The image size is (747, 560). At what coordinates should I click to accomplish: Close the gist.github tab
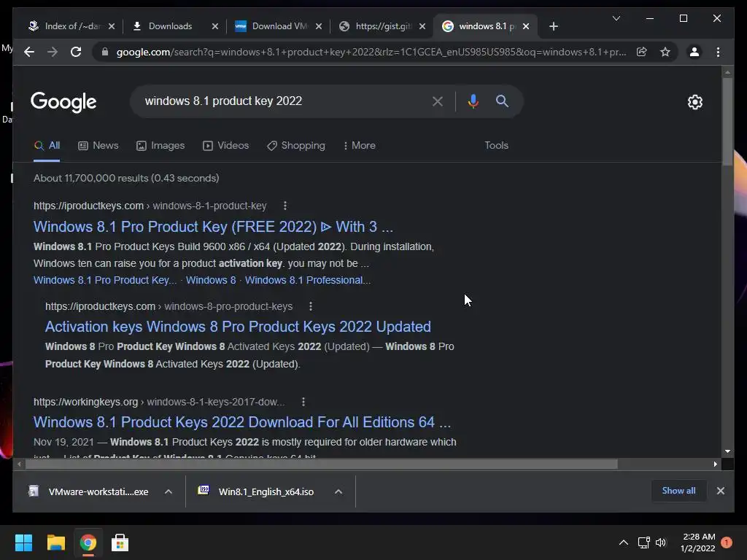(422, 26)
